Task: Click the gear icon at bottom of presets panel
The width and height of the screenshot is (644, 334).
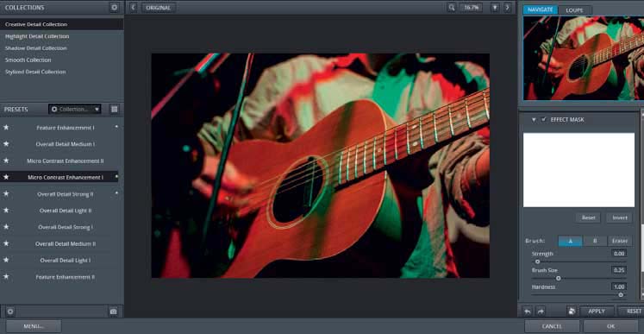Action: click(x=10, y=312)
